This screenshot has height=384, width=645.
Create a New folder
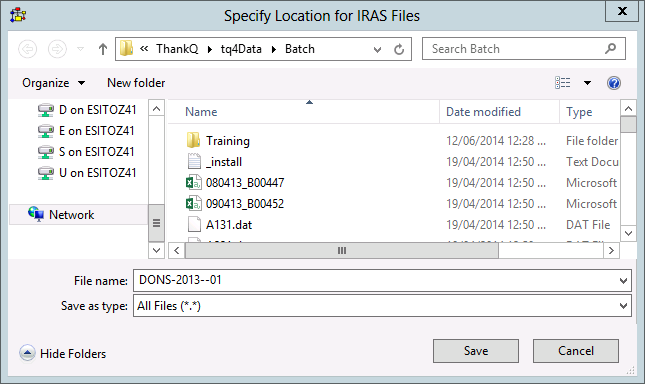pos(136,83)
